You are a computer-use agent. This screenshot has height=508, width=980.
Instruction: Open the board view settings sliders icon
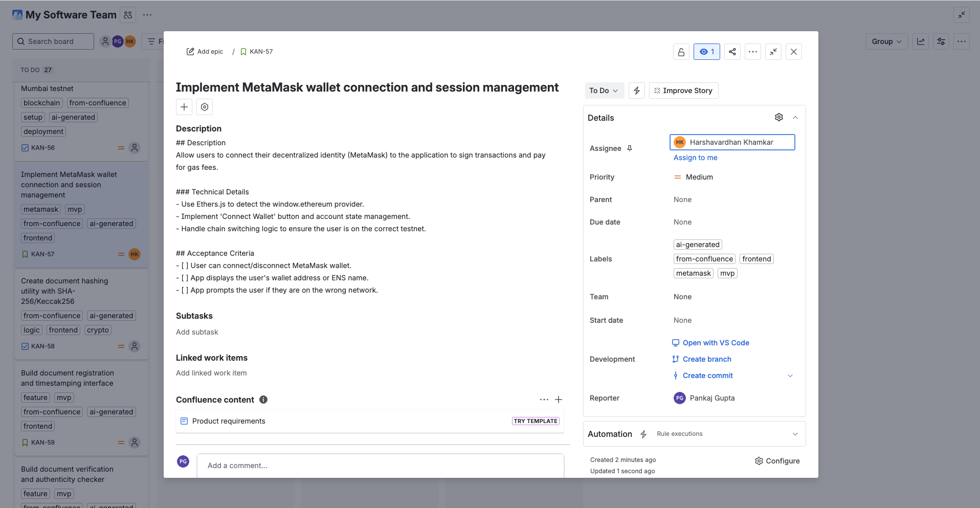[941, 41]
